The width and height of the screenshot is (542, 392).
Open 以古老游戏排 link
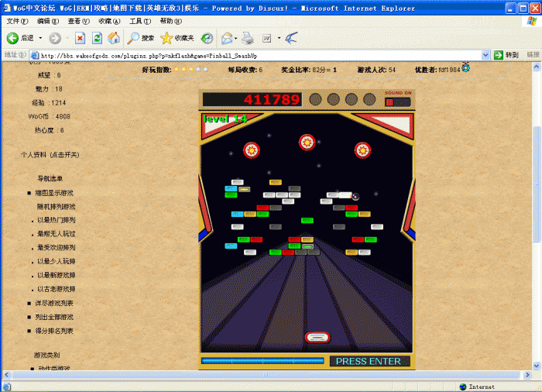(57, 289)
